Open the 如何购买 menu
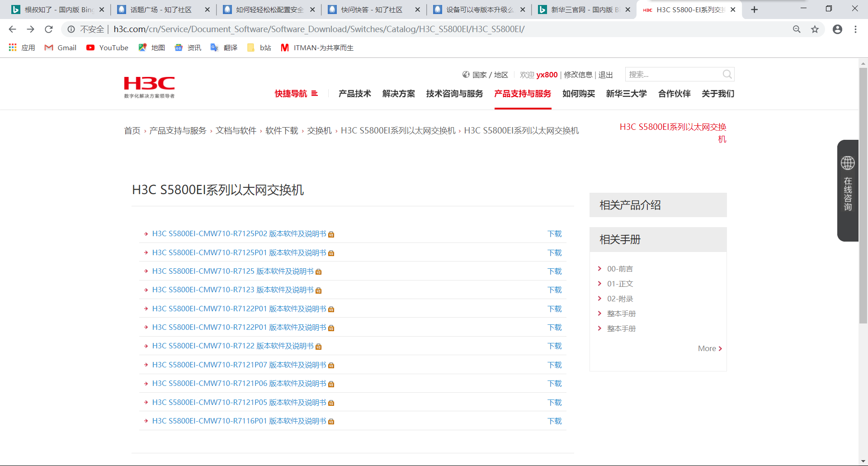Screen dimensions: 868x466 click(x=579, y=94)
